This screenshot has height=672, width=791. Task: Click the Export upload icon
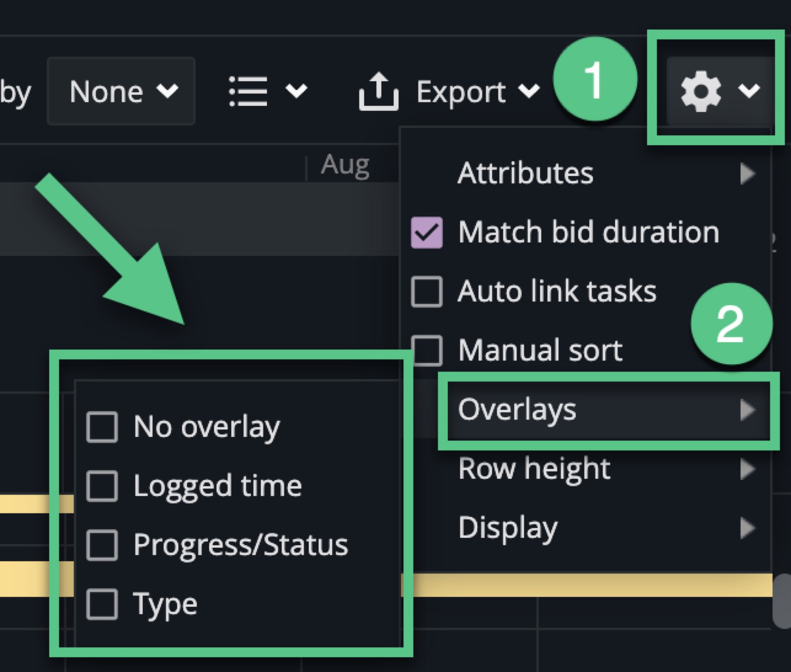pos(378,92)
